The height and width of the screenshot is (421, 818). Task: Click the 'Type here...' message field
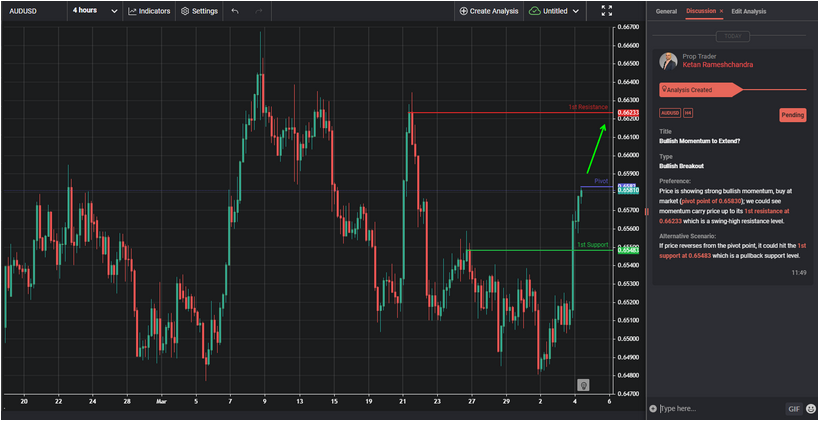[721, 408]
